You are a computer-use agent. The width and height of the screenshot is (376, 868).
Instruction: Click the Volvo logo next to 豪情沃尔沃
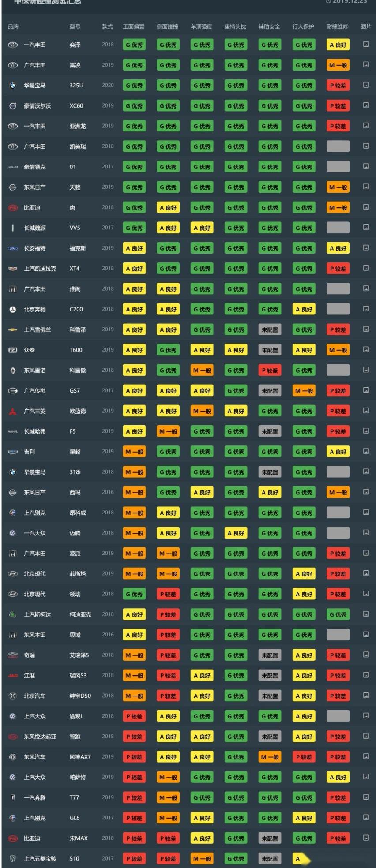13,105
